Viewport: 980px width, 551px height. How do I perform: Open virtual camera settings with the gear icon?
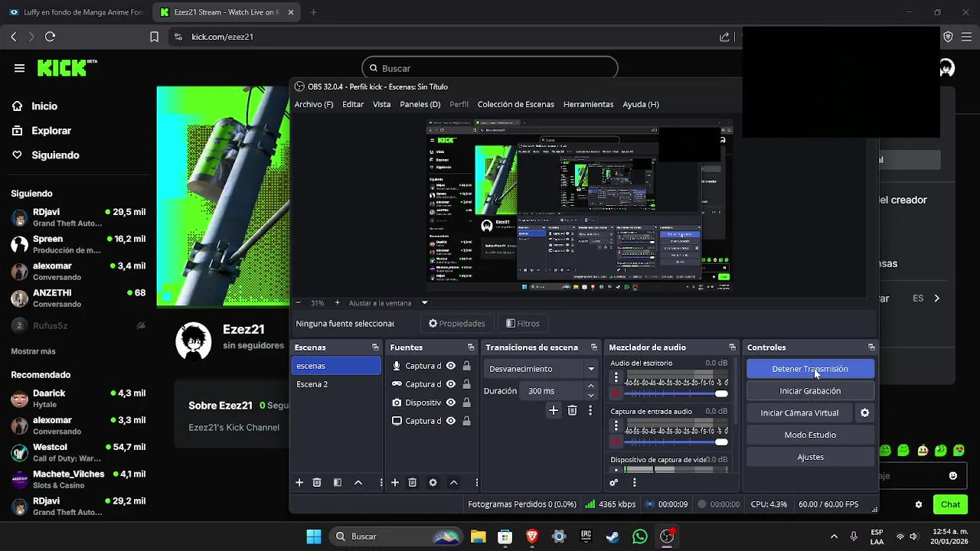[865, 413]
